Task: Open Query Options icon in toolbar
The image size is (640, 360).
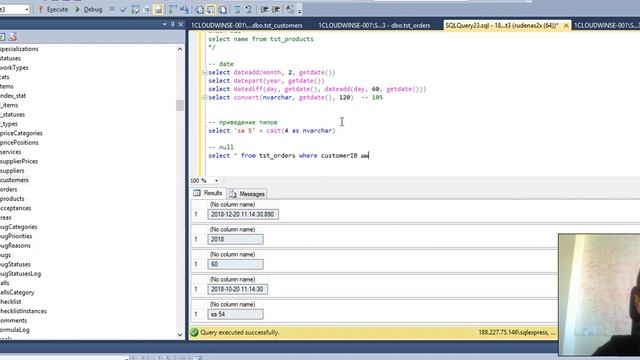Action: tap(147, 9)
